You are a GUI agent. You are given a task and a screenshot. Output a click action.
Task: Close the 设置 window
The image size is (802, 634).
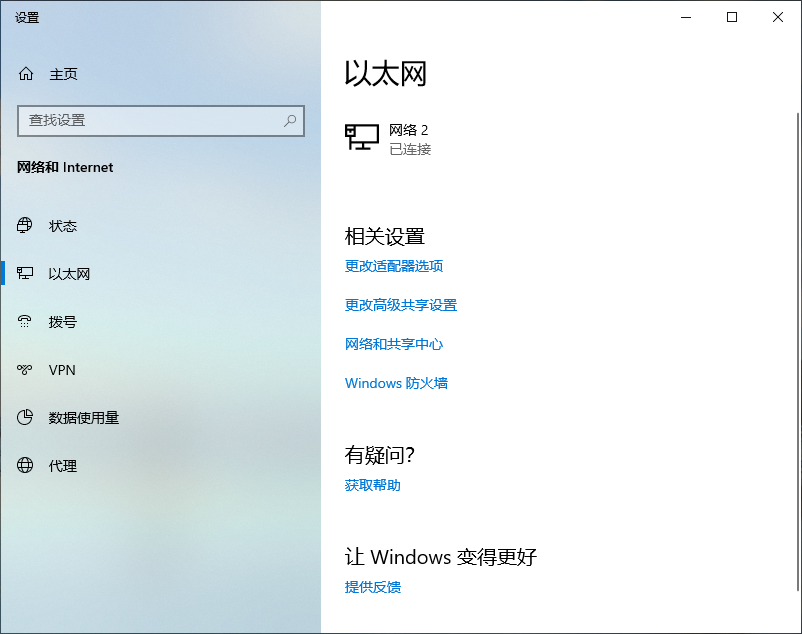click(778, 17)
